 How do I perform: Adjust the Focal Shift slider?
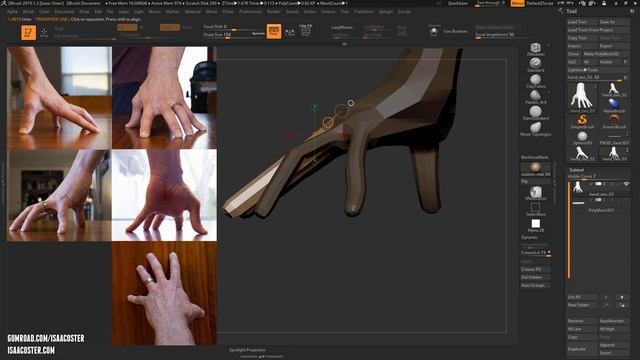coord(233,27)
